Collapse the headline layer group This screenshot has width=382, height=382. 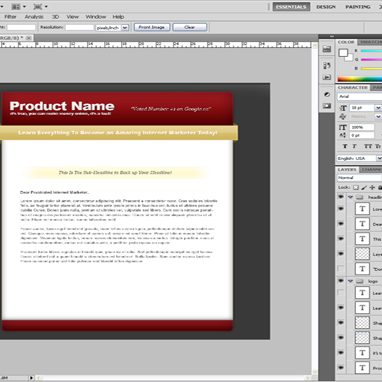[x=350, y=197]
